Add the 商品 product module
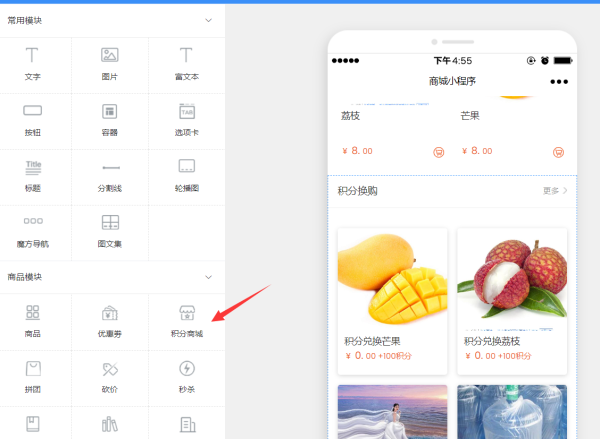This screenshot has height=439, width=600. coord(33,321)
